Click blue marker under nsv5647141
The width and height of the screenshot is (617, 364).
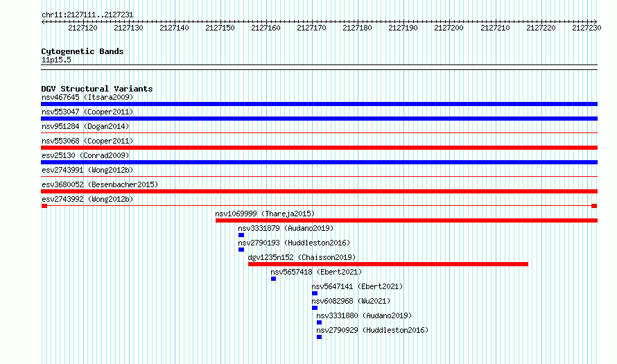point(315,293)
